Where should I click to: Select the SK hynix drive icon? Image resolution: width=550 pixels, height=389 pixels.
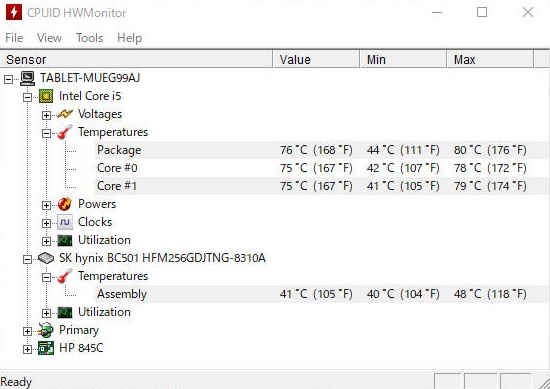46,258
